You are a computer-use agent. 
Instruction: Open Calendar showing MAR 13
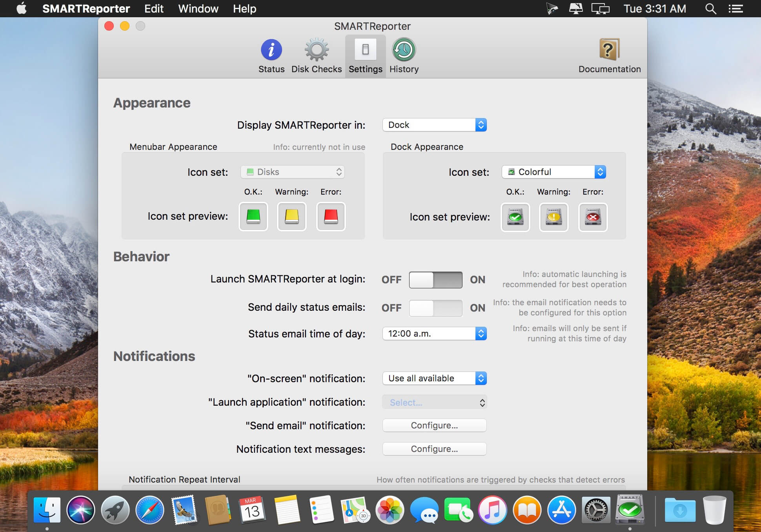click(x=252, y=510)
